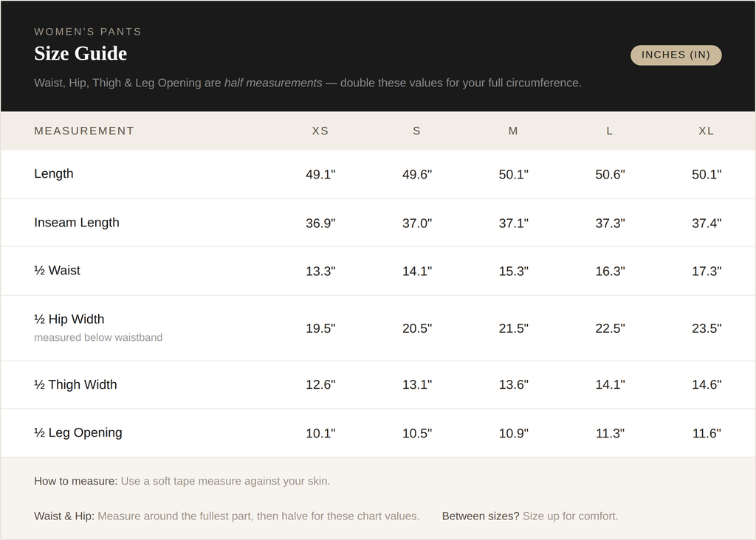Viewport: 756px width, 540px height.
Task: Select ½ Hip Width L value 22.5"
Action: click(610, 328)
